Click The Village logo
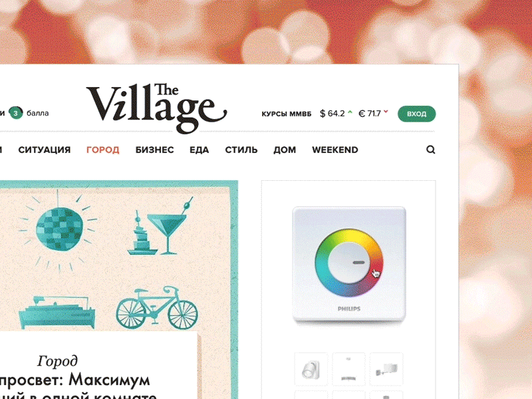This screenshot has height=399, width=532. point(156,108)
